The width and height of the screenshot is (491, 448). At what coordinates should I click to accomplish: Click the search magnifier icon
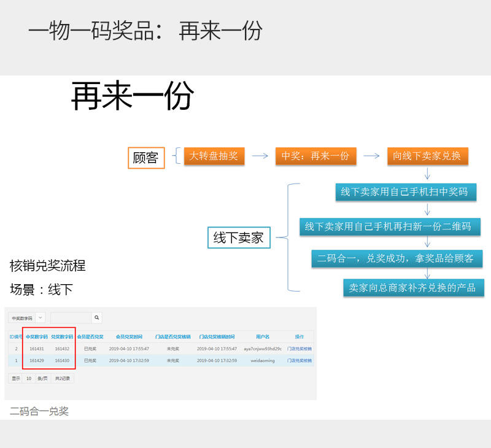pos(96,318)
